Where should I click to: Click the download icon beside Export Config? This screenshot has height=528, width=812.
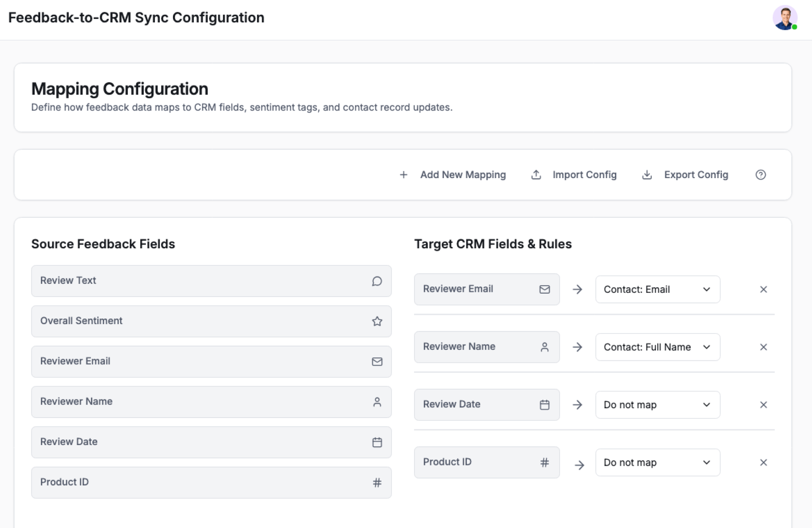point(647,175)
